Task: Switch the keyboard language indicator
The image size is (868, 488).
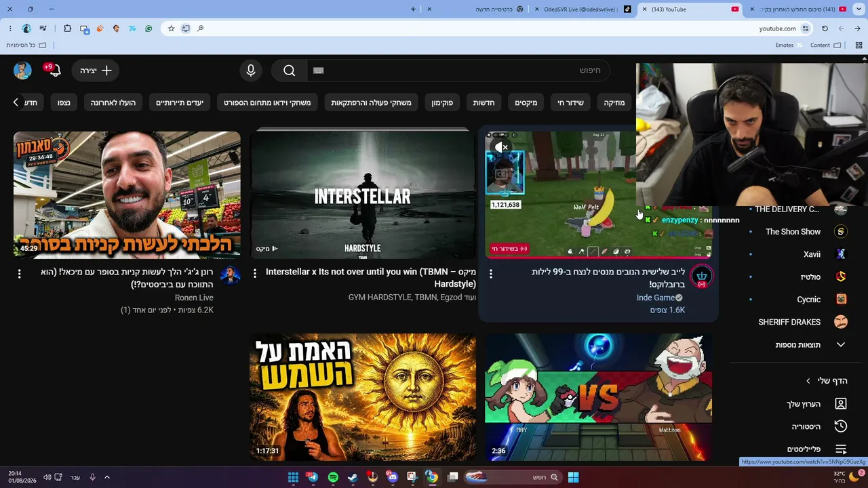Action: tap(75, 477)
